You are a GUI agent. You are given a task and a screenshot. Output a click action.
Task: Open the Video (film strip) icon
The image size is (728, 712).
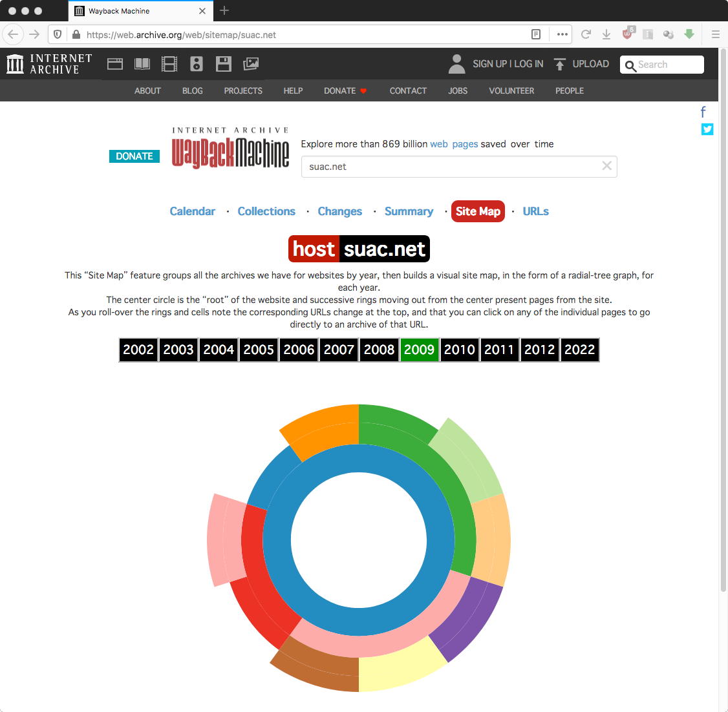click(169, 64)
